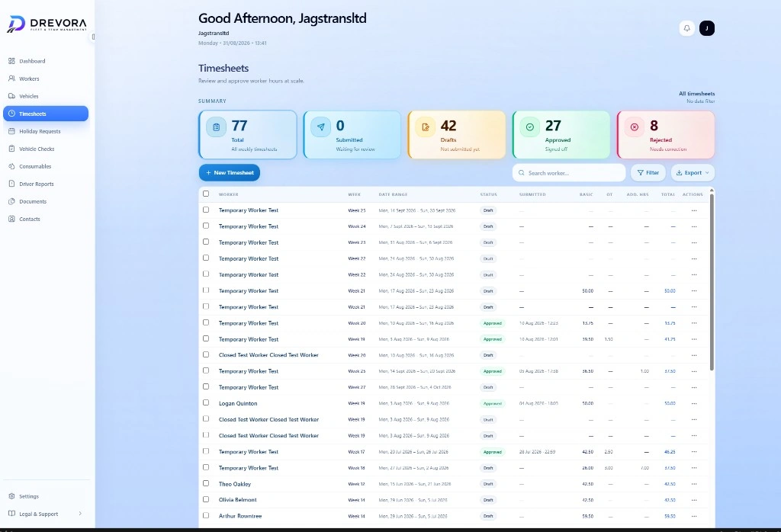The width and height of the screenshot is (781, 532).
Task: Open the Drafts 42 summary card
Action: [457, 135]
